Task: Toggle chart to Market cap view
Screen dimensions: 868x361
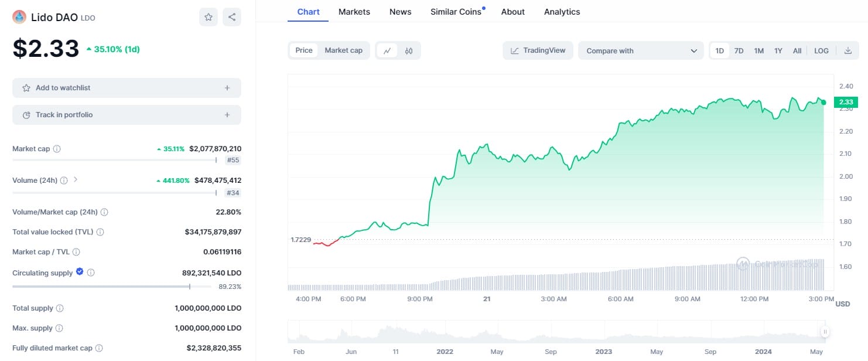Action: point(343,50)
